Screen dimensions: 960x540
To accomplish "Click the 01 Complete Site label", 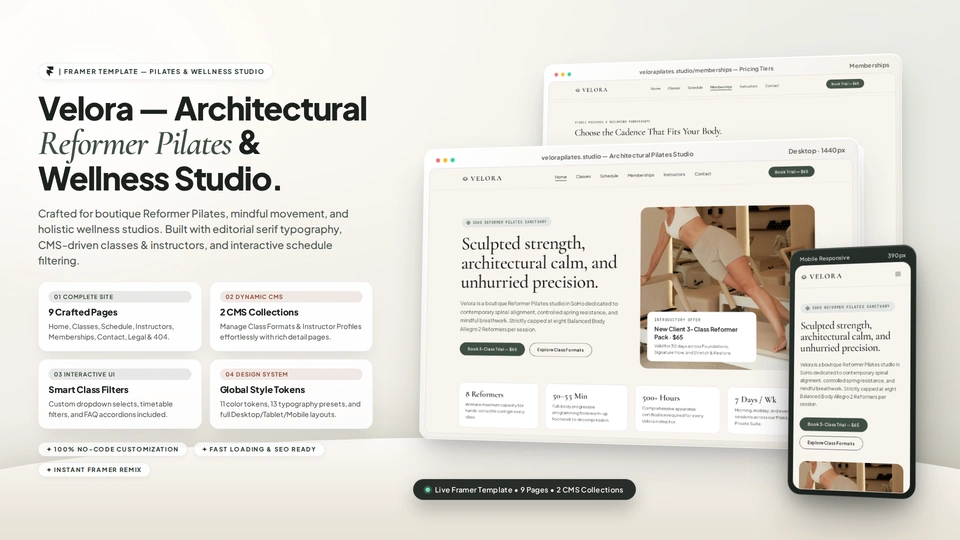I will (x=120, y=297).
